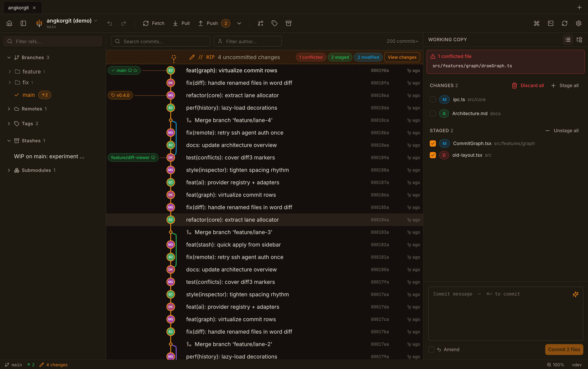This screenshot has height=369, width=588.
Task: Close the angkorgit tab
Action: pos(34,8)
